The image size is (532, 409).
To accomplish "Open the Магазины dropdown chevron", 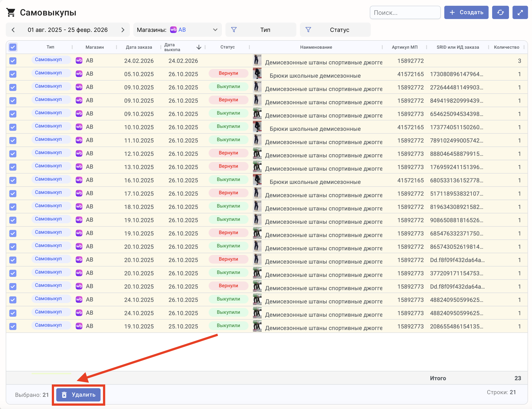I will [x=215, y=30].
